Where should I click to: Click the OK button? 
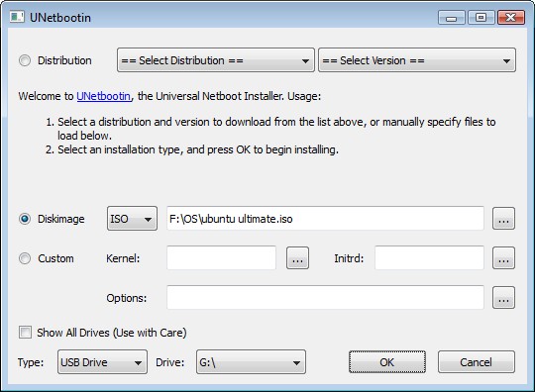point(387,361)
